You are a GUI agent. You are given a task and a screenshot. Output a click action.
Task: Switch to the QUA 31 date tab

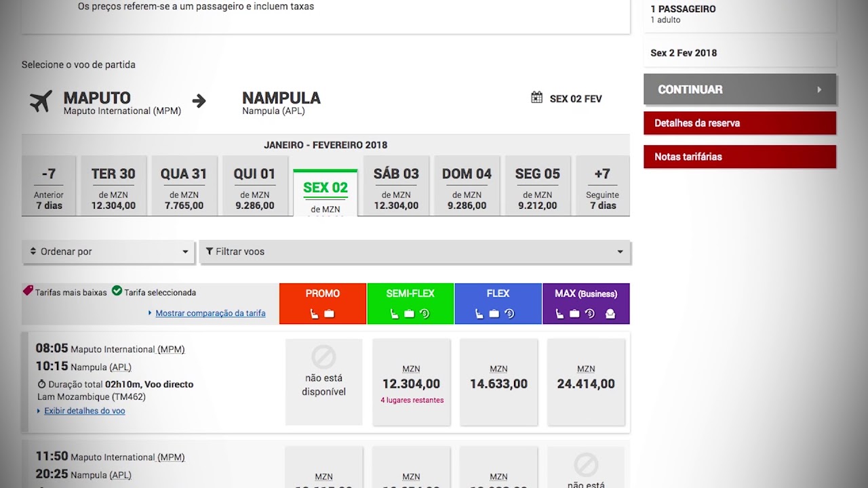tap(184, 186)
